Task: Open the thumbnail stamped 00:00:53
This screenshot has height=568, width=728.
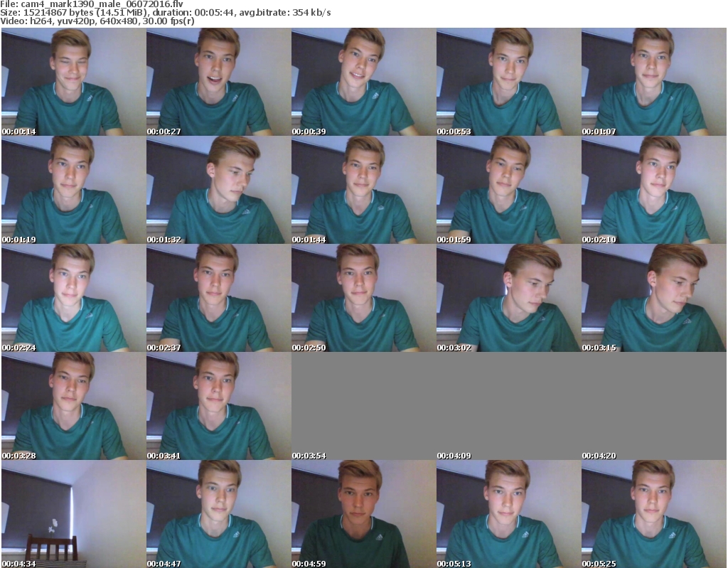Action: pyautogui.click(x=508, y=82)
